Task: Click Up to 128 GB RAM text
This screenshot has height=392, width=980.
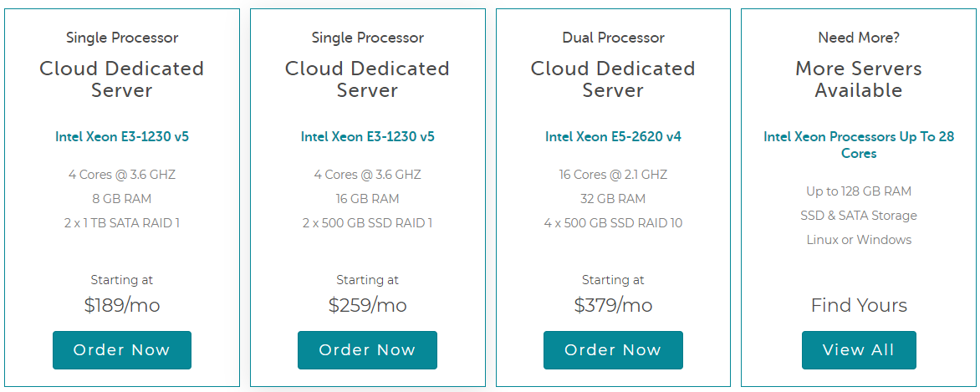Action: [859, 191]
